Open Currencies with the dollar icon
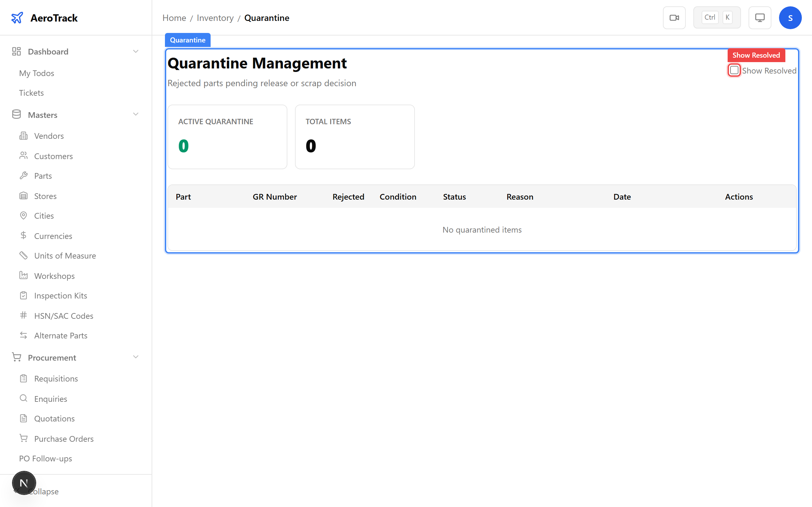The image size is (812, 507). (x=23, y=236)
